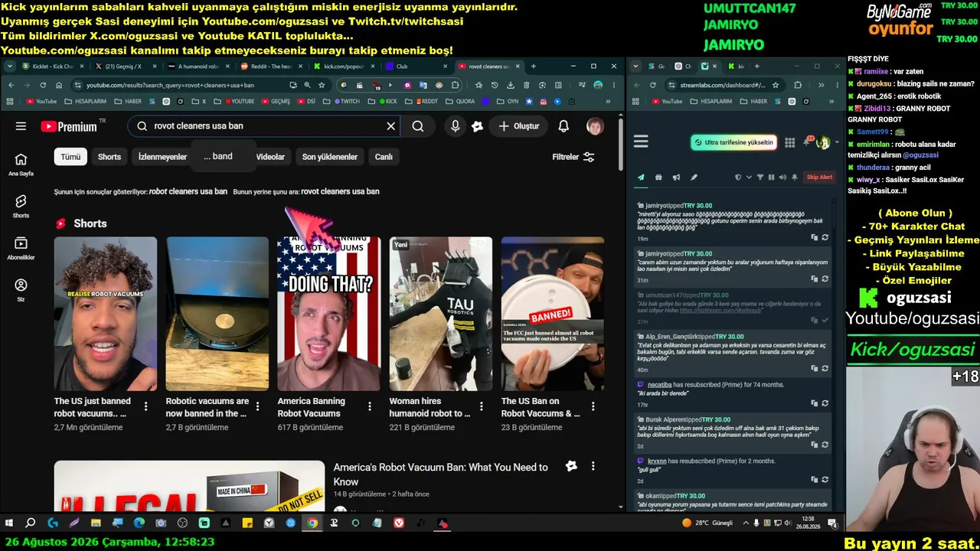Click the 'Ultra tarifesine yükseltin' upgrade button
The height and width of the screenshot is (551, 980).
(x=733, y=142)
